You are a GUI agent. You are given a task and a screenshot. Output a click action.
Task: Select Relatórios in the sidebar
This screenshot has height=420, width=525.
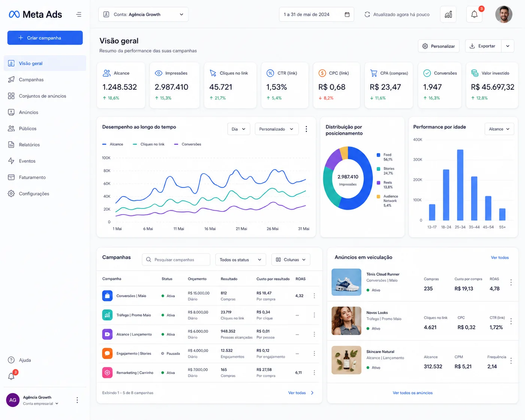pyautogui.click(x=45, y=145)
